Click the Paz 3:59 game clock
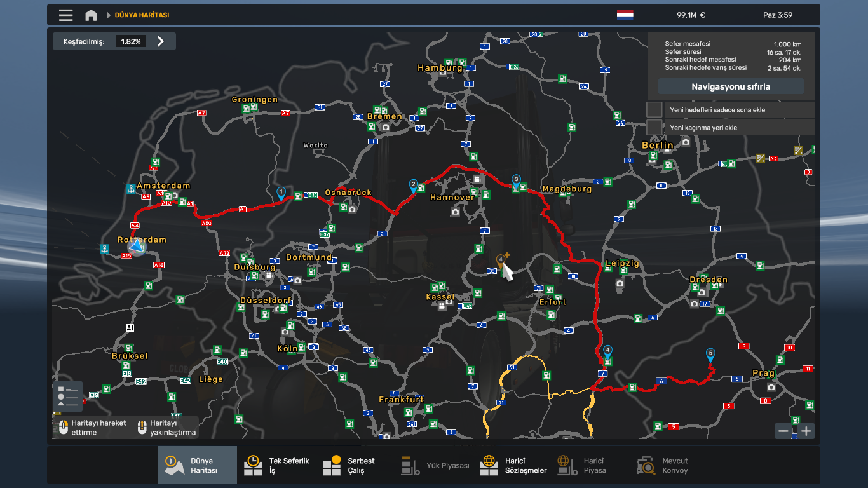This screenshot has height=488, width=868. (778, 15)
